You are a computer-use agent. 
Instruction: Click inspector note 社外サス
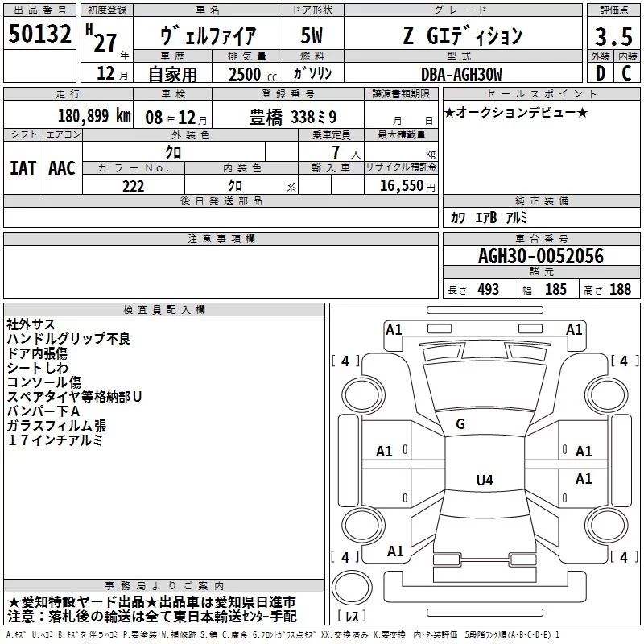pyautogui.click(x=31, y=324)
